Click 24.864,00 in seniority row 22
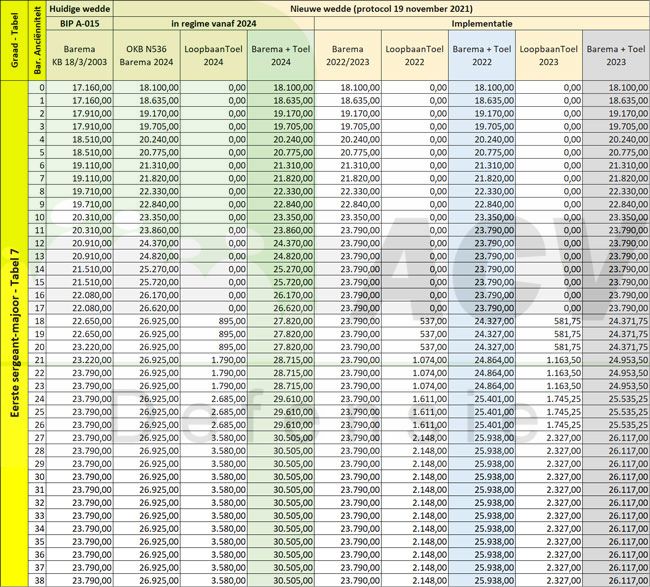This screenshot has width=650, height=587. point(482,373)
